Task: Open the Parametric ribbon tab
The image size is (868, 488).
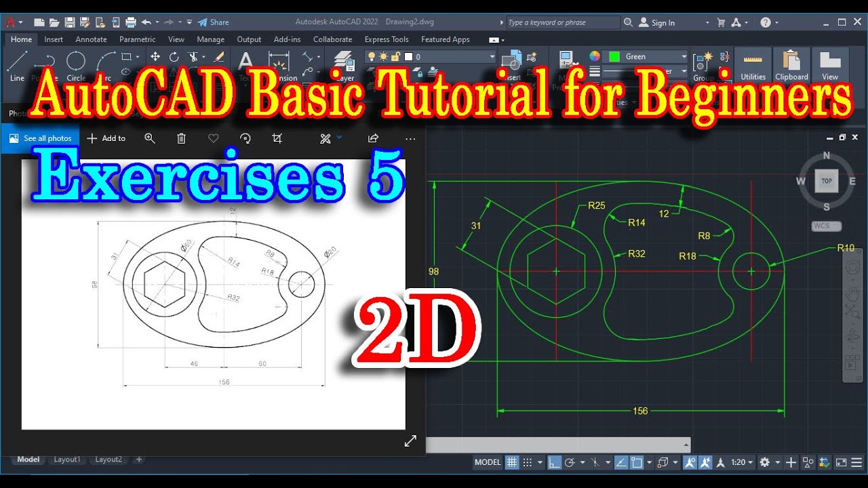Action: click(137, 39)
